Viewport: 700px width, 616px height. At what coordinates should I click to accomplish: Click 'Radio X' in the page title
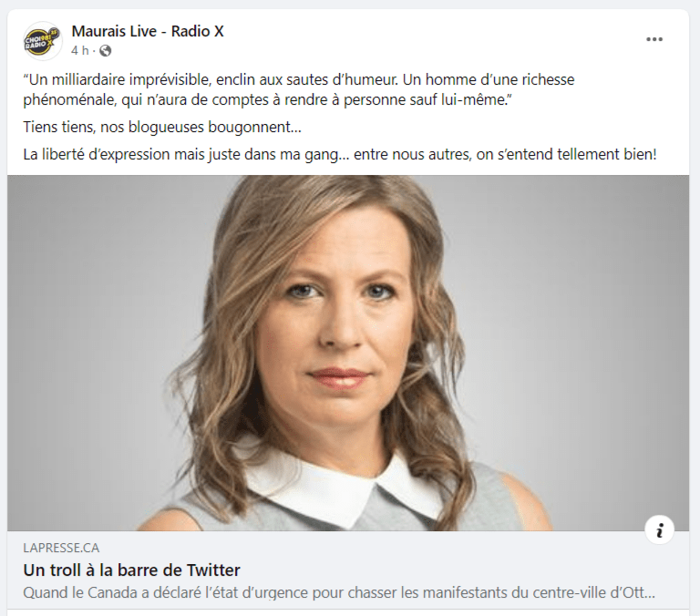[197, 31]
